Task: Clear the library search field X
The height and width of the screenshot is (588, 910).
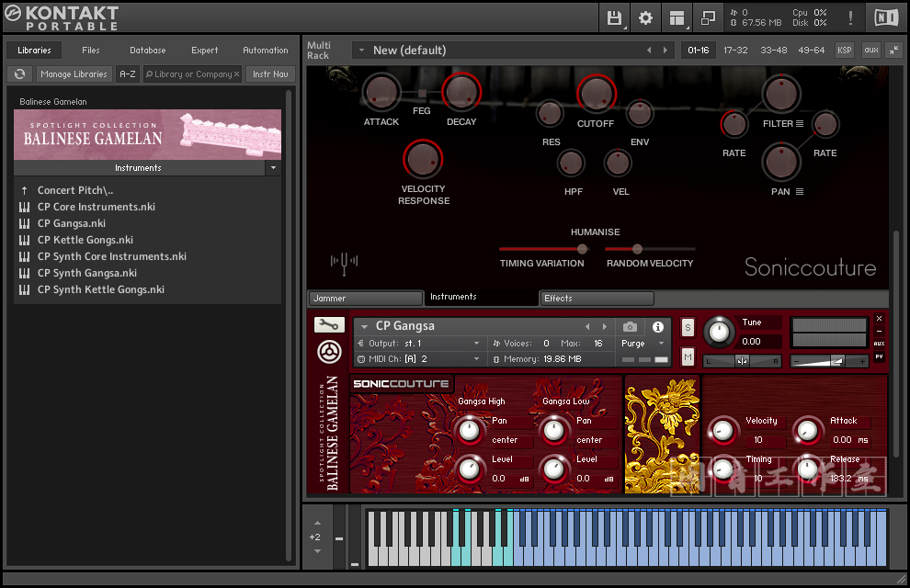Action: pyautogui.click(x=237, y=74)
